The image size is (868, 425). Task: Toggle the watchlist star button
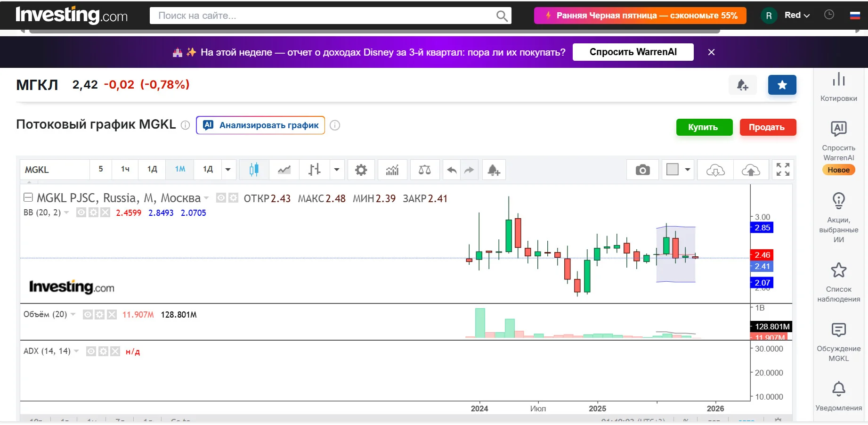[x=782, y=85]
